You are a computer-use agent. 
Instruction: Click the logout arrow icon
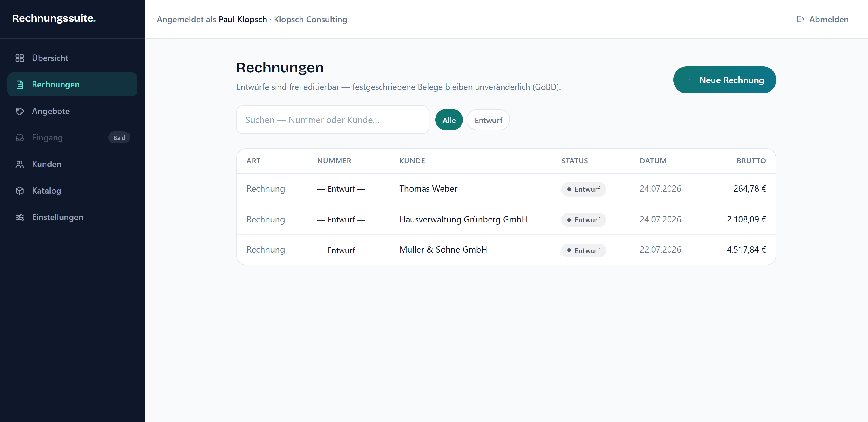pos(800,19)
